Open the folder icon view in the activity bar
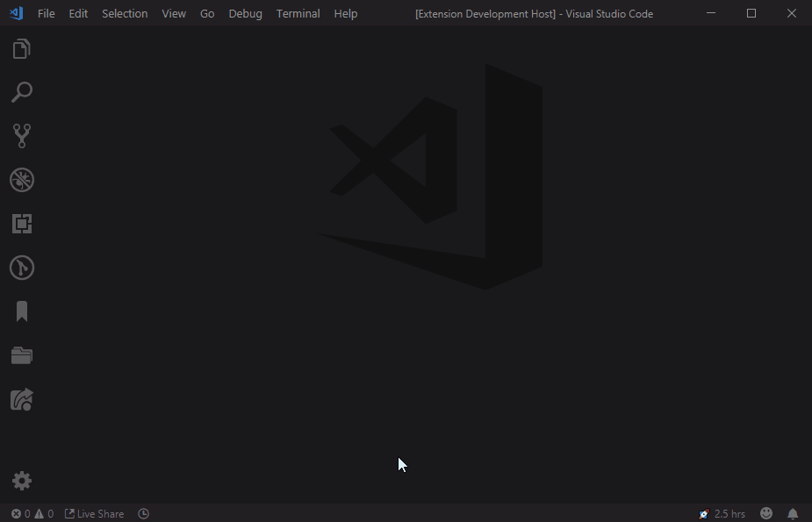The height and width of the screenshot is (522, 812). [22, 355]
